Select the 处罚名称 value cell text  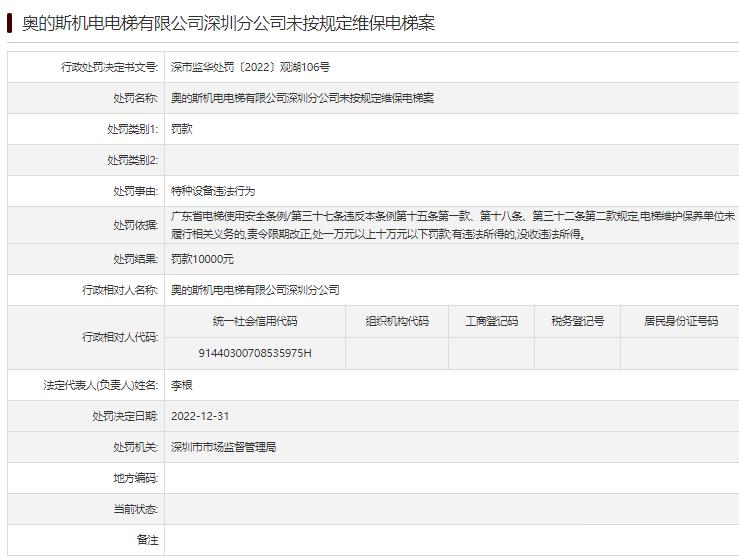point(302,98)
